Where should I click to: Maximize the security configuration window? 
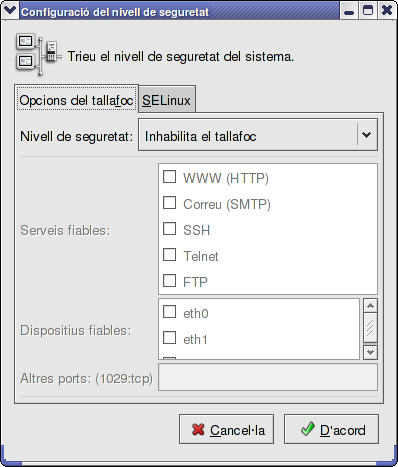[x=368, y=11]
